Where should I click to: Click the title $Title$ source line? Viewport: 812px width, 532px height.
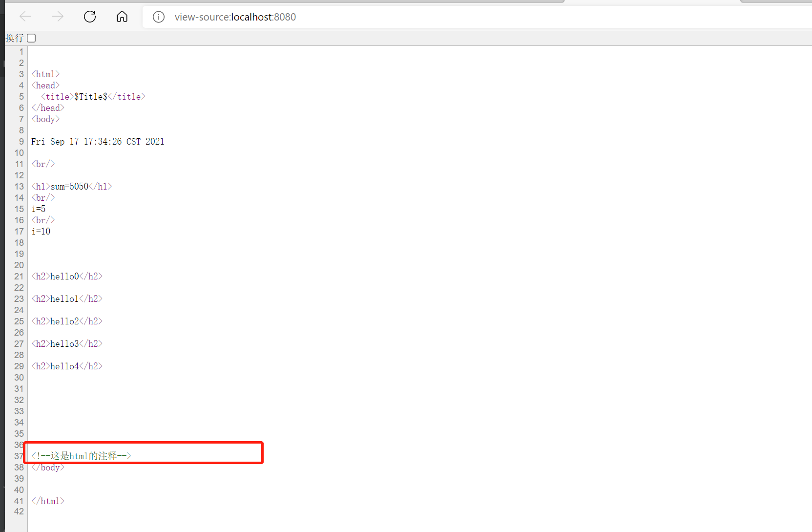(x=93, y=97)
